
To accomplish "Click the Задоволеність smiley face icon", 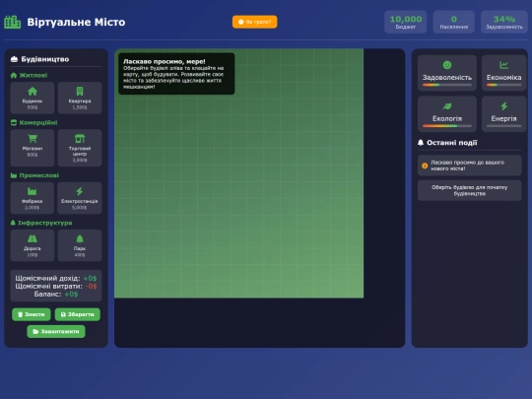I will coord(447,65).
